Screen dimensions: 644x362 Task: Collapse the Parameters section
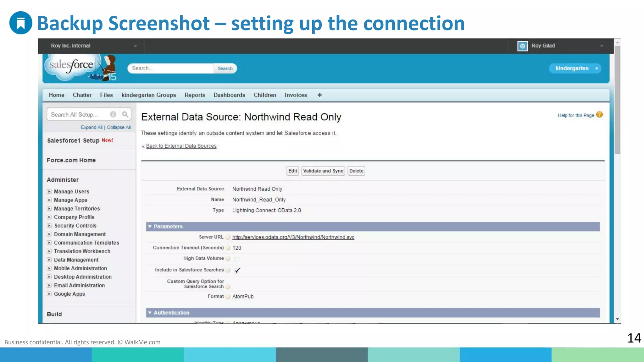(x=150, y=227)
